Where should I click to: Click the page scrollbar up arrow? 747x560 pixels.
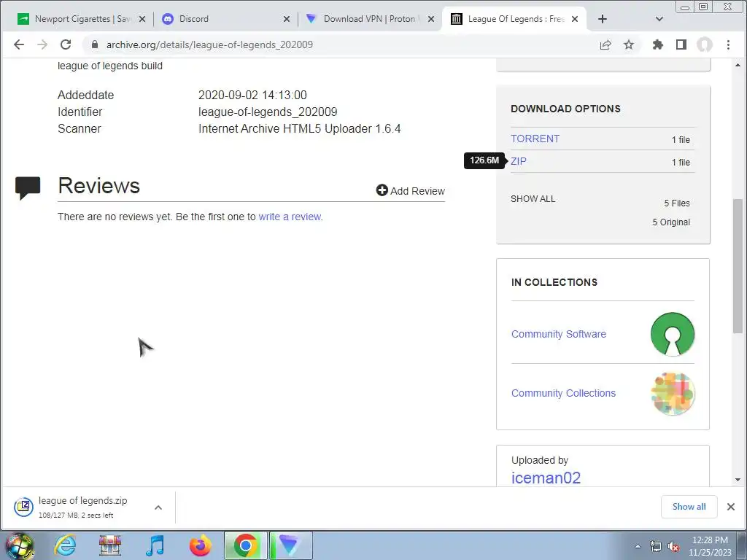click(738, 65)
